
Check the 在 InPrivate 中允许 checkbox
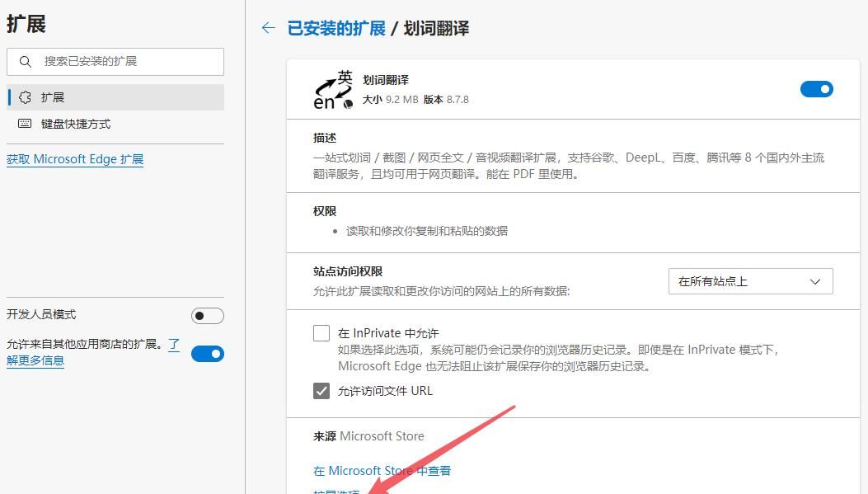pos(321,332)
